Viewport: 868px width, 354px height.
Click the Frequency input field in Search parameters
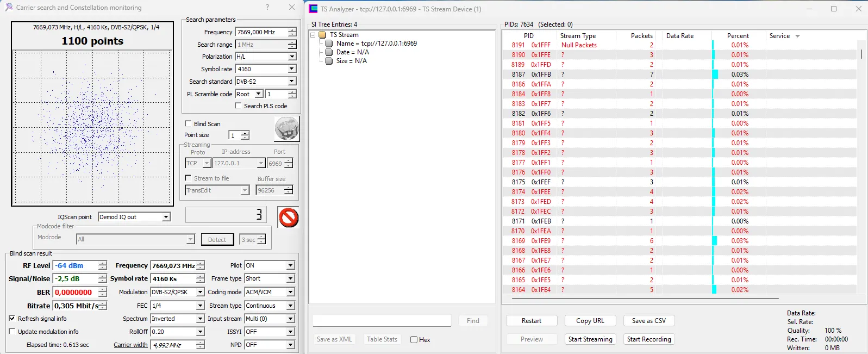(x=261, y=32)
